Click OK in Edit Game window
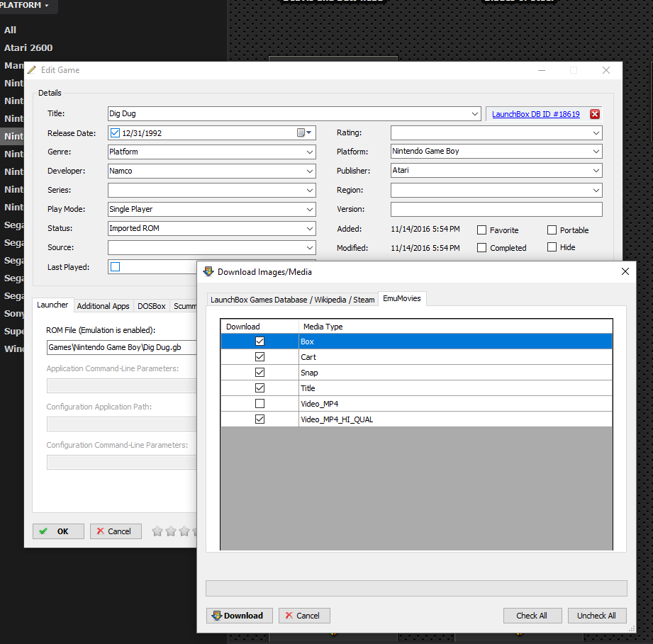The width and height of the screenshot is (653, 644). click(x=58, y=531)
